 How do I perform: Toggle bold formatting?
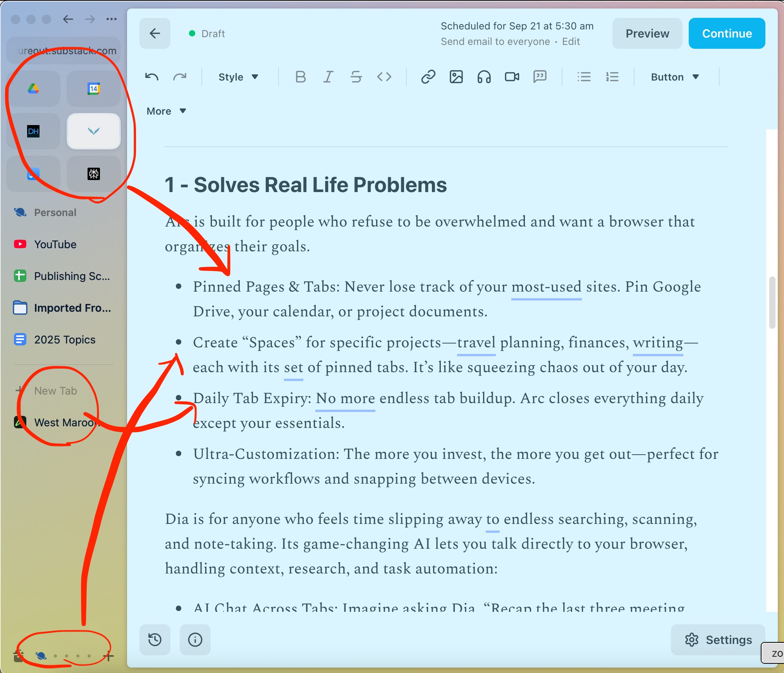tap(300, 77)
